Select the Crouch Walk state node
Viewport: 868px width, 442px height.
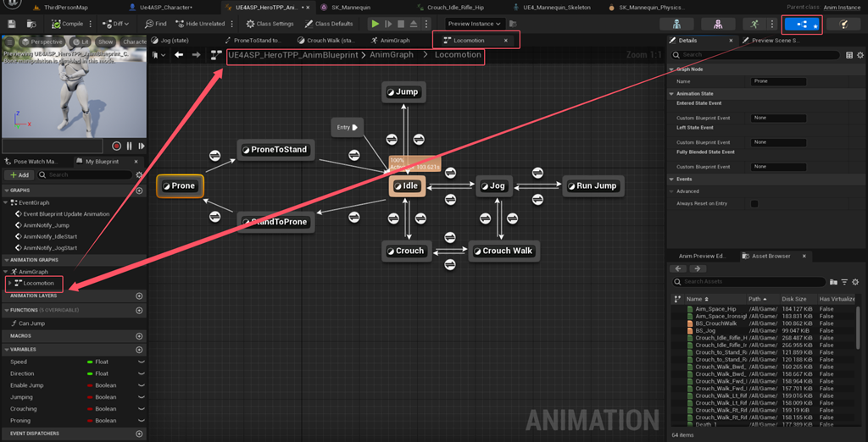coord(504,251)
